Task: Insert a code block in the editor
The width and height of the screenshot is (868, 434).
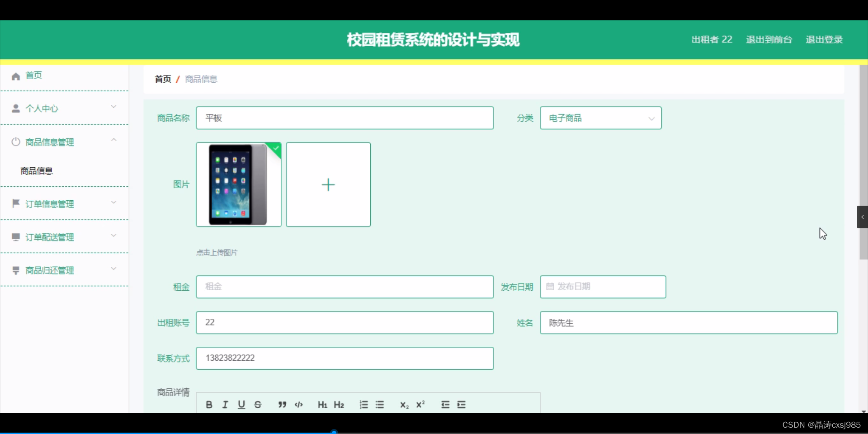Action: (x=298, y=405)
